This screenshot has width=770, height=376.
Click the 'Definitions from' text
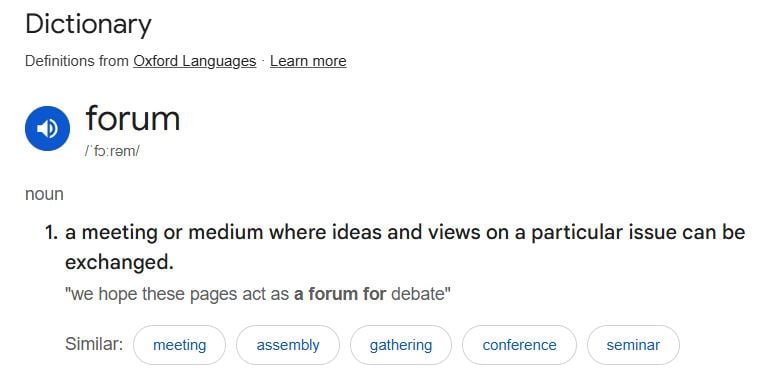(77, 61)
